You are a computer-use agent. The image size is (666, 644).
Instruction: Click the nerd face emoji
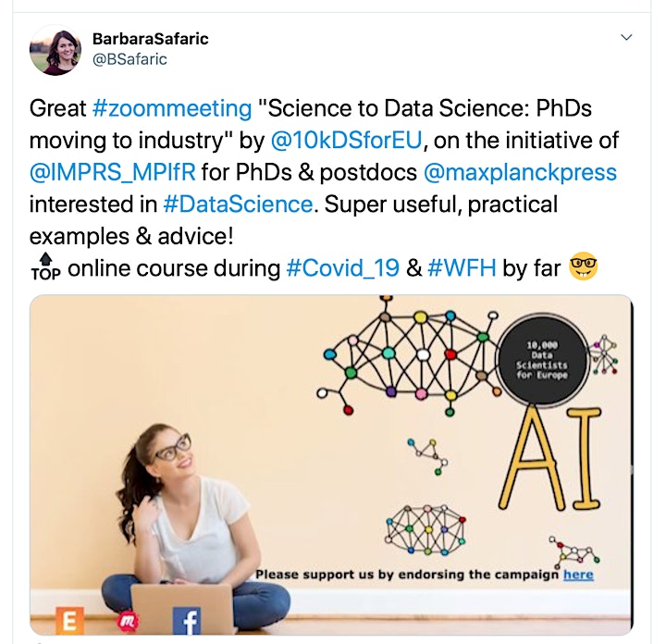click(x=583, y=266)
